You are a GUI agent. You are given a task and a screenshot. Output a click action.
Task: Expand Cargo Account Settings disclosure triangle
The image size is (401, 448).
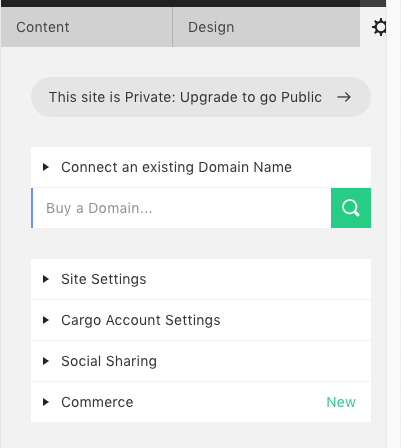(46, 320)
